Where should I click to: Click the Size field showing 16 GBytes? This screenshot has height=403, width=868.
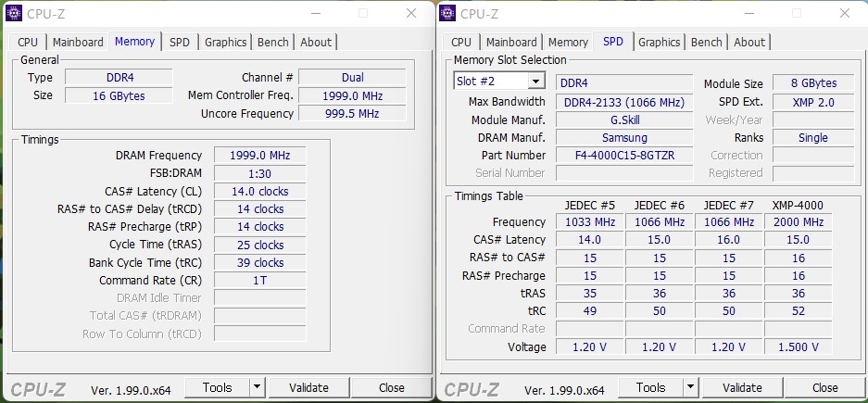[x=119, y=95]
